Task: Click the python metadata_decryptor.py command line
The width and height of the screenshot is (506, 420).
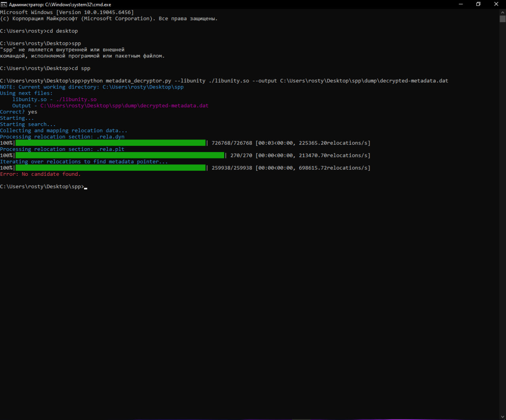Action: pos(265,81)
